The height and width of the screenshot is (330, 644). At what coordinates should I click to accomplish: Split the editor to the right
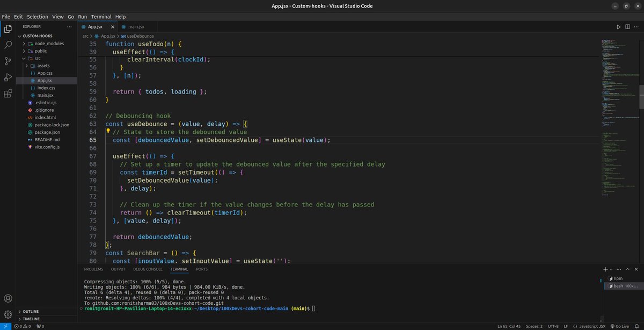(x=627, y=26)
